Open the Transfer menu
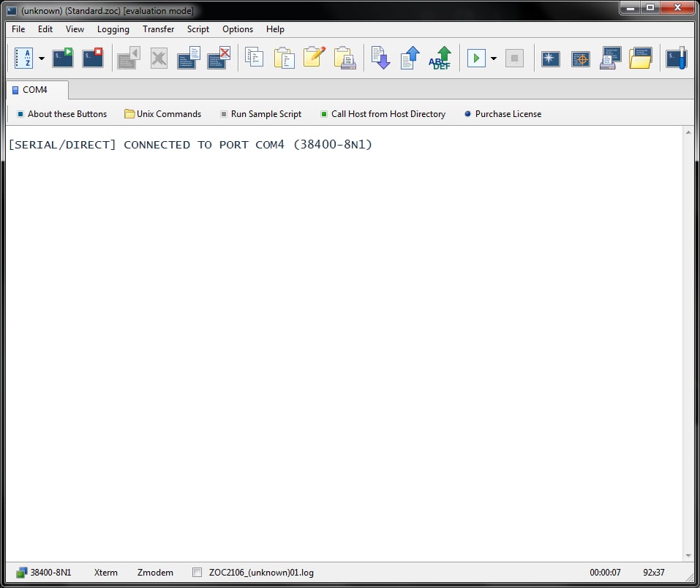This screenshot has height=588, width=700. [x=159, y=29]
